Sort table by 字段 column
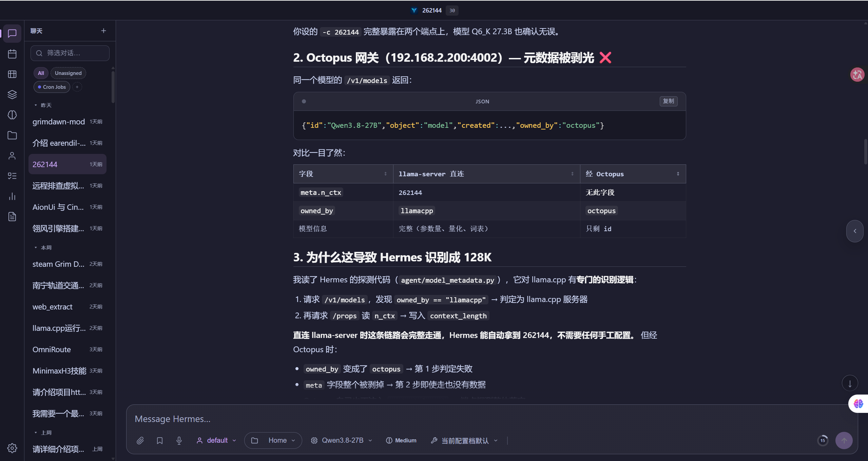The width and height of the screenshot is (868, 461). (343, 174)
